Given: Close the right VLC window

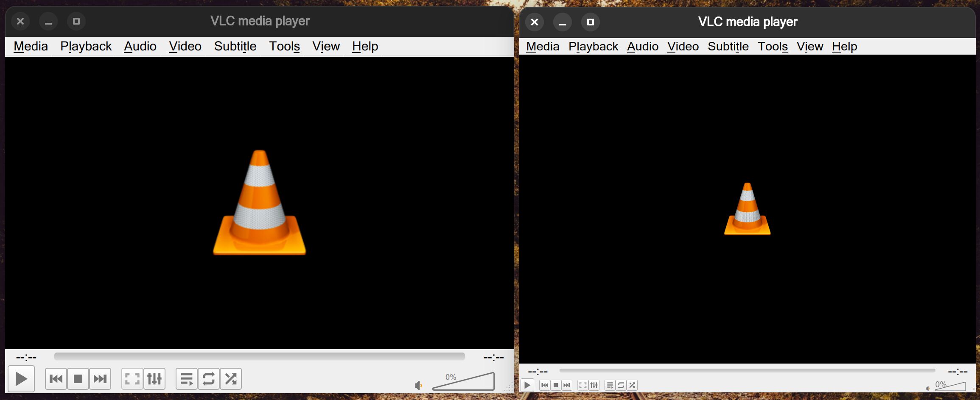Looking at the screenshot, I should pos(535,22).
